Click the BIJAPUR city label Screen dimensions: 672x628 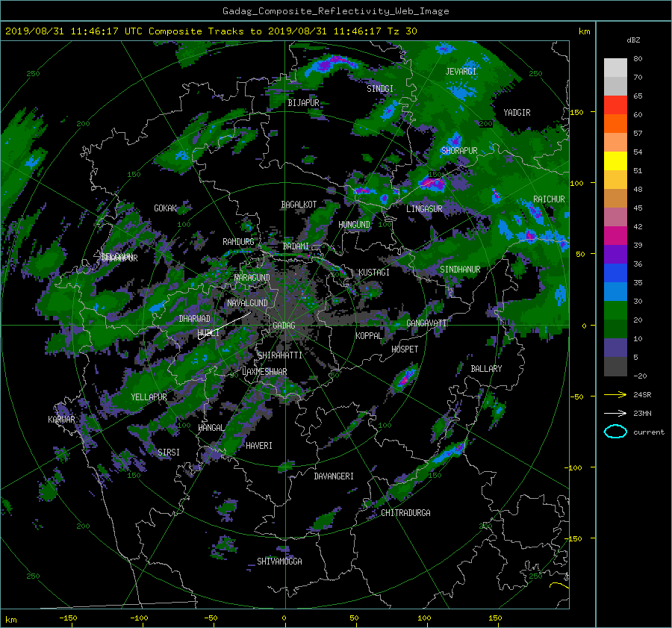click(x=303, y=103)
